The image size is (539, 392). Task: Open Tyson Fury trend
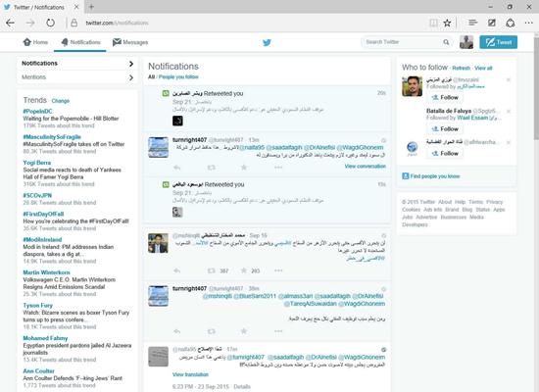(38, 306)
